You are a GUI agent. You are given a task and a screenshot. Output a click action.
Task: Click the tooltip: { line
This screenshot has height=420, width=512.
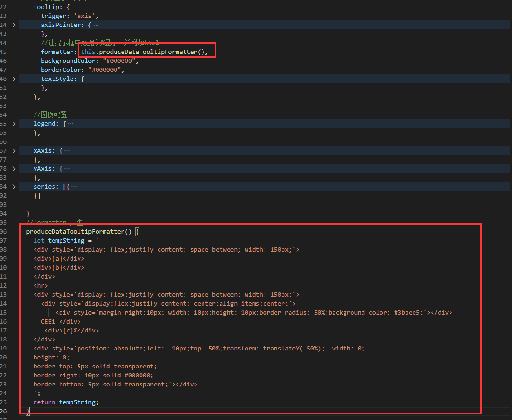tap(52, 7)
